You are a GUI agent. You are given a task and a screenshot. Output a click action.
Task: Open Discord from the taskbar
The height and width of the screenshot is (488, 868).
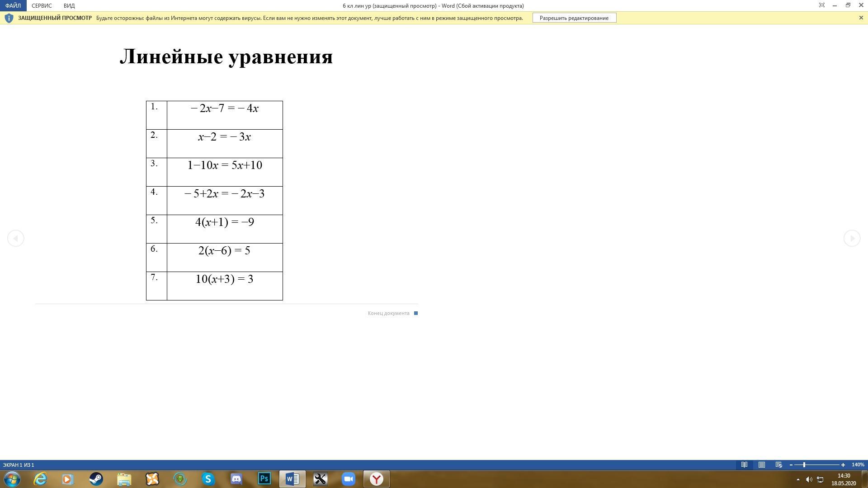click(x=236, y=479)
